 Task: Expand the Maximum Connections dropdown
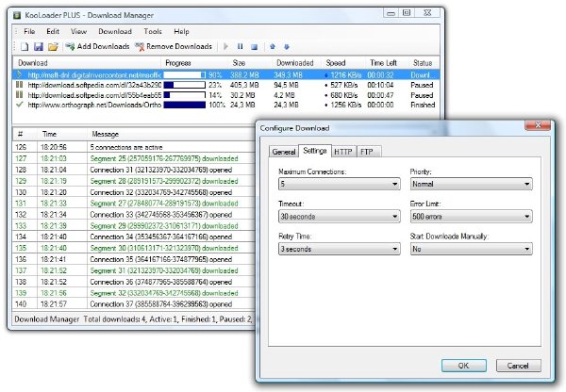click(340, 184)
